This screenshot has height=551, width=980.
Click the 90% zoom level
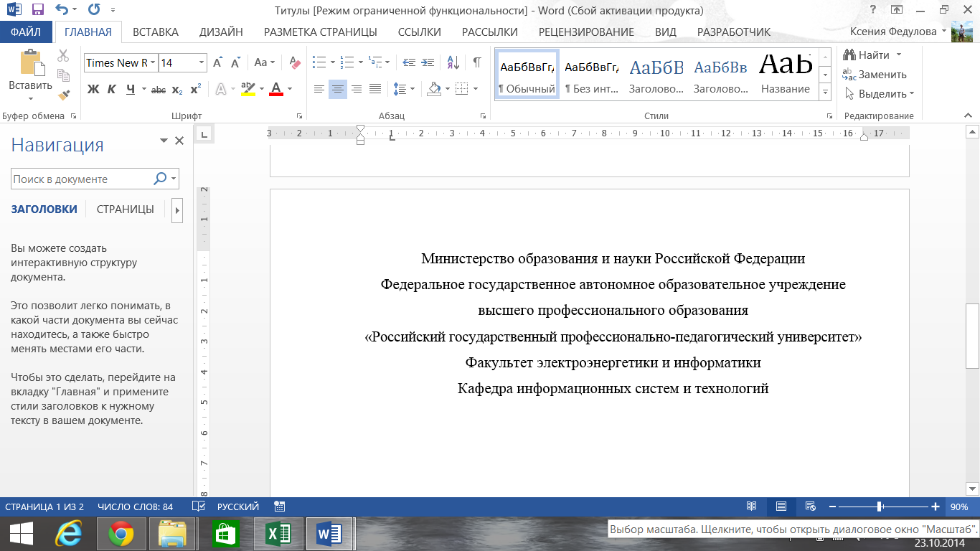coord(959,507)
